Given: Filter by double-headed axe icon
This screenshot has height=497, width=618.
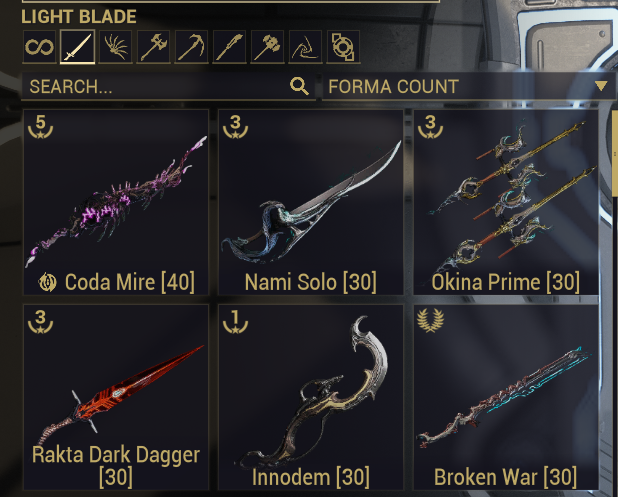Looking at the screenshot, I should coord(153,47).
